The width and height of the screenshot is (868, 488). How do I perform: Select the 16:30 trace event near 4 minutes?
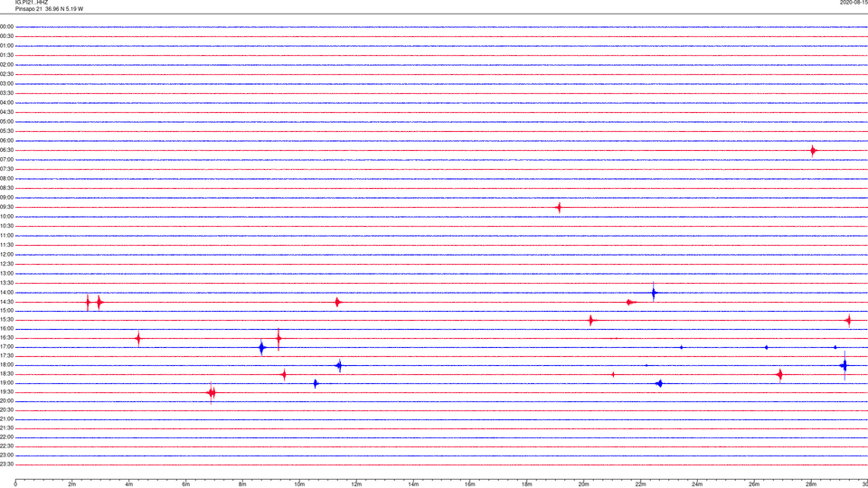point(138,338)
